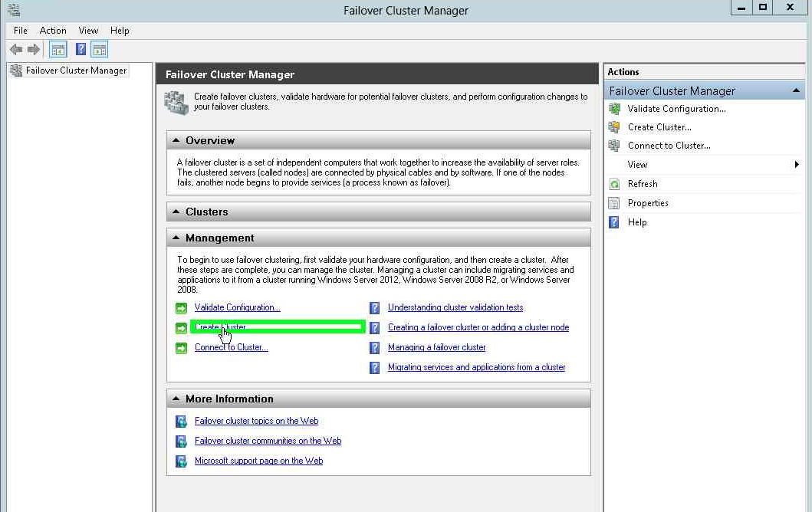812x512 pixels.
Task: Maximize the Failover Cluster Manager window
Action: pyautogui.click(x=763, y=7)
